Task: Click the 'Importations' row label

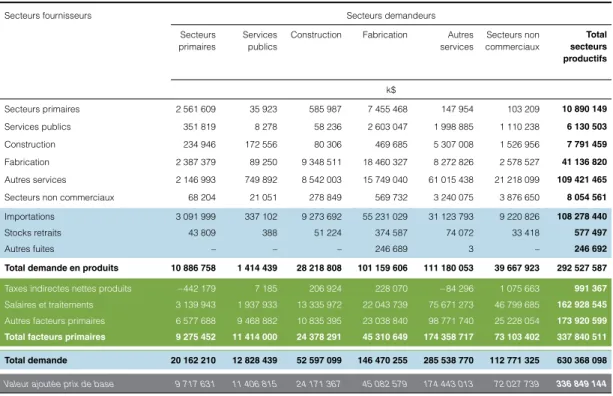Action: (x=29, y=217)
